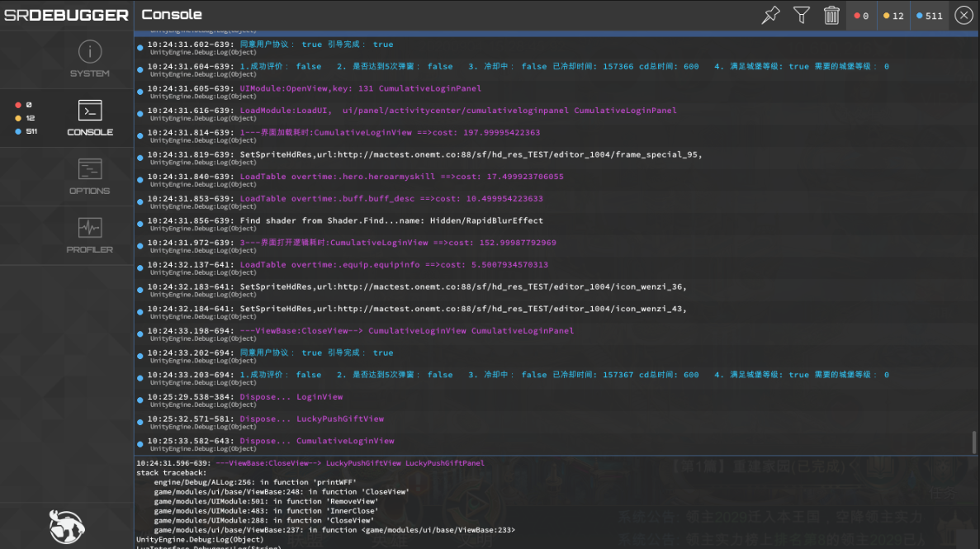
Task: Click stack trace line ALLog:256 printWFF
Action: (256, 482)
